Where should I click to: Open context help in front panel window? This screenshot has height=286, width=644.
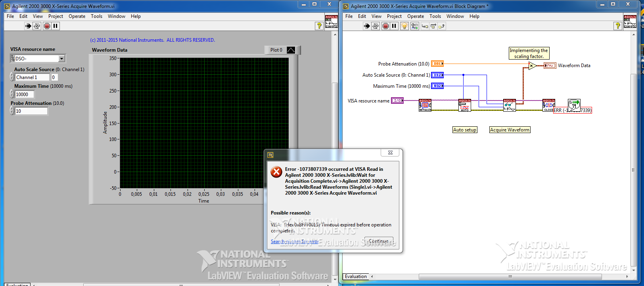(319, 26)
